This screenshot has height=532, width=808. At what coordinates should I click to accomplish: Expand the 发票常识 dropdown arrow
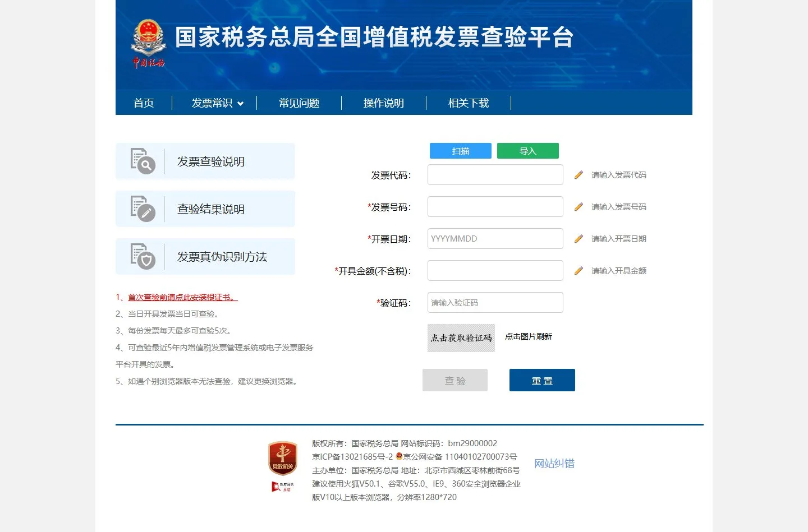241,103
